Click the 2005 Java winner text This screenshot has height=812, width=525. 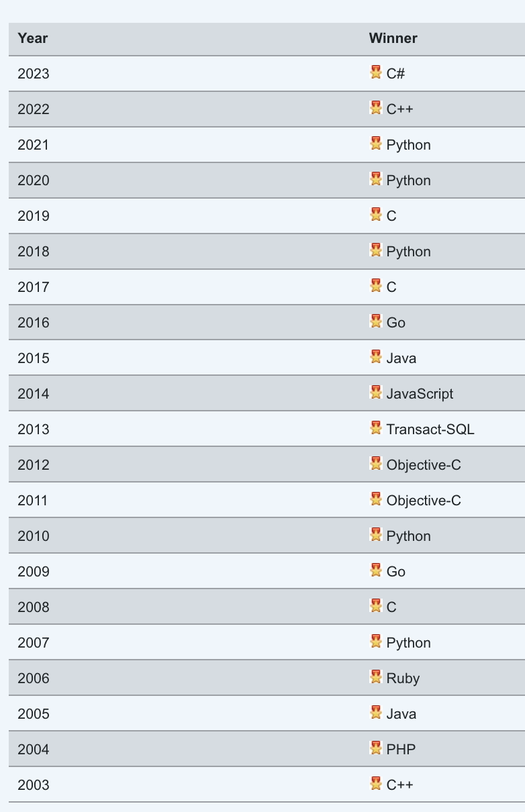401,714
